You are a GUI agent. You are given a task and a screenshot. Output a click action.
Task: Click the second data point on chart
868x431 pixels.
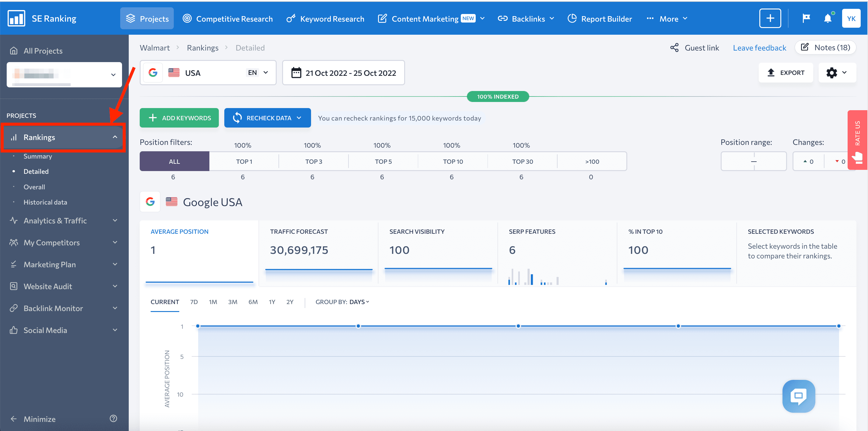click(358, 326)
